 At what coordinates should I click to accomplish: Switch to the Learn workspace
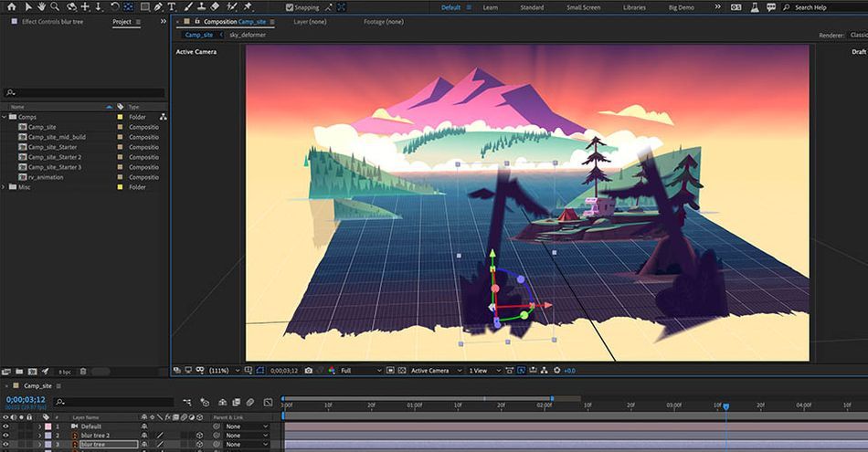490,7
